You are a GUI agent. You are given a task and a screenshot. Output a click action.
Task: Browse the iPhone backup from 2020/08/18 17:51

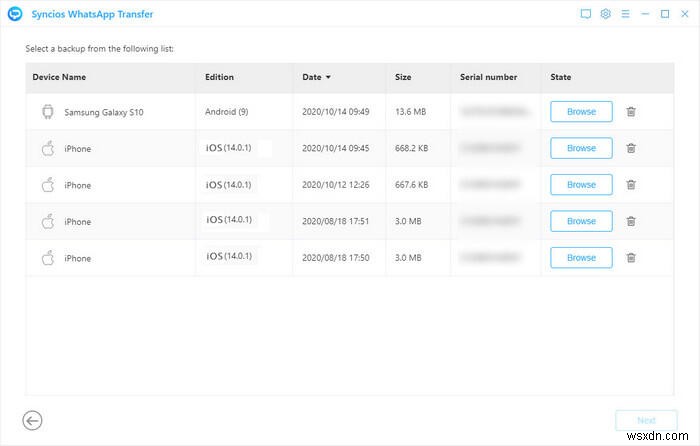(581, 221)
